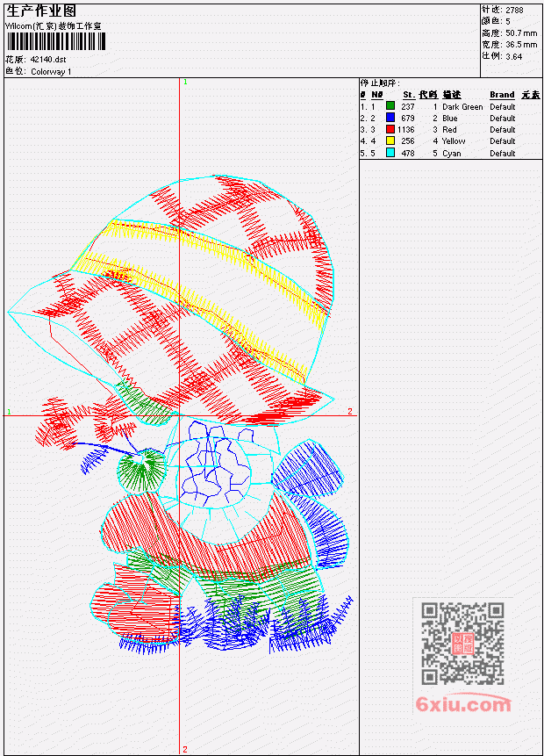Click the color count line '颜色: 5'
The image size is (544, 756).
496,21
